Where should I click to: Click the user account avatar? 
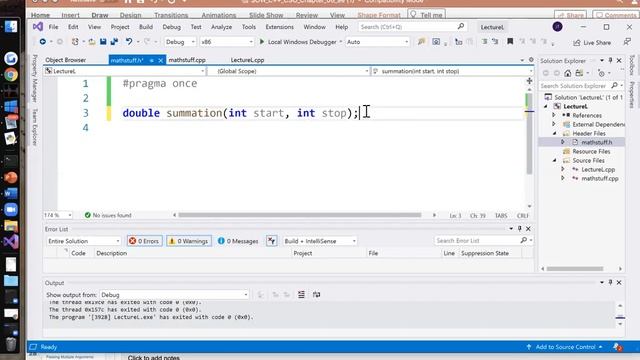pos(557,27)
